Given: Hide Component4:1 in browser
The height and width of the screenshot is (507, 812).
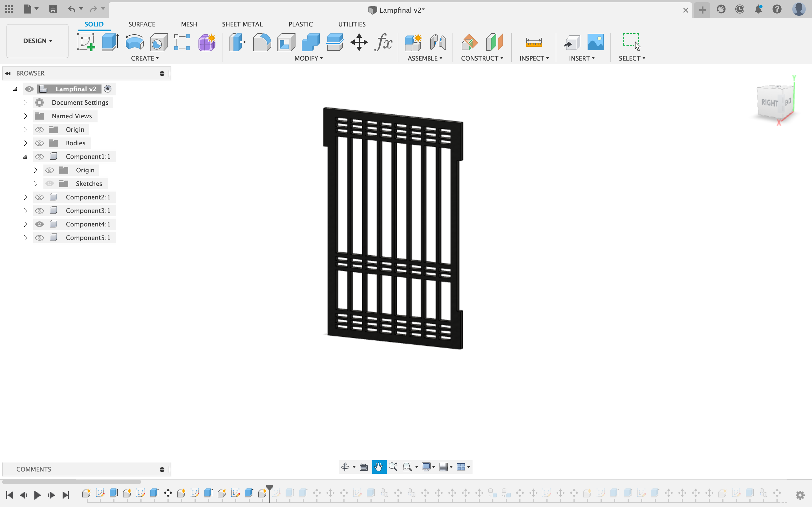Looking at the screenshot, I should 39,224.
